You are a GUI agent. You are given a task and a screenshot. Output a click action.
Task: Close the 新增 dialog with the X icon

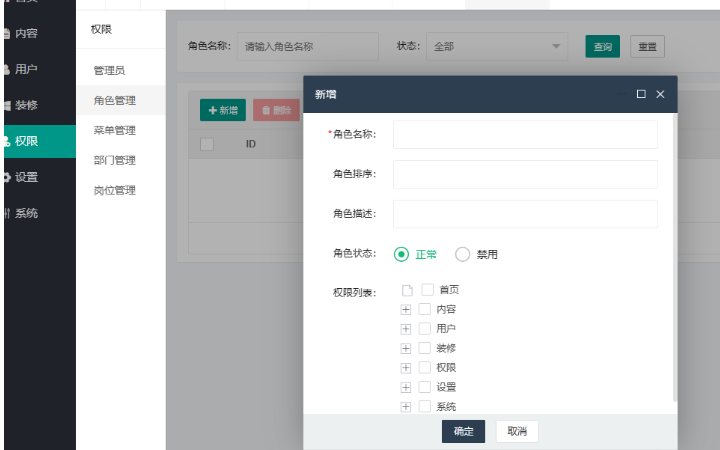click(x=660, y=94)
